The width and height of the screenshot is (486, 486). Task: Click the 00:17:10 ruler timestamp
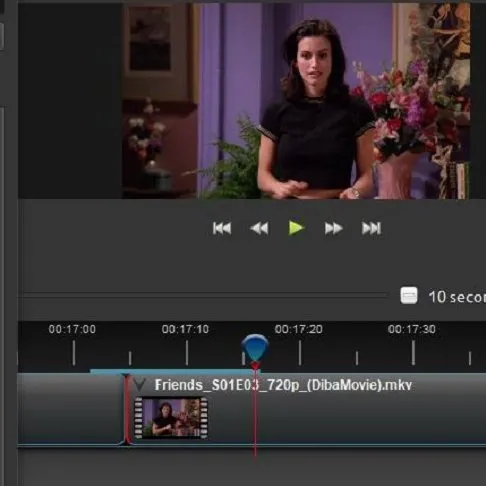tap(185, 329)
